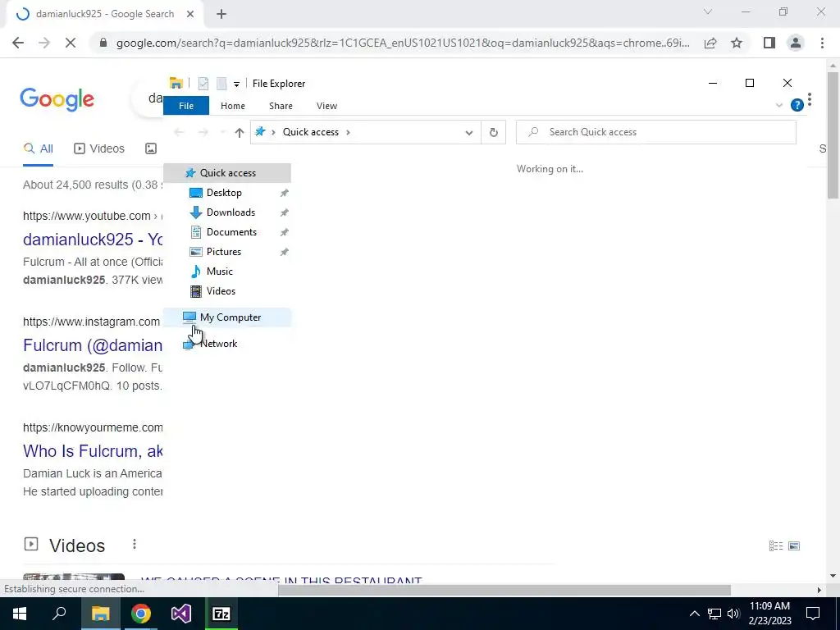Select Network in navigation pane
Image resolution: width=840 pixels, height=630 pixels.
[218, 344]
